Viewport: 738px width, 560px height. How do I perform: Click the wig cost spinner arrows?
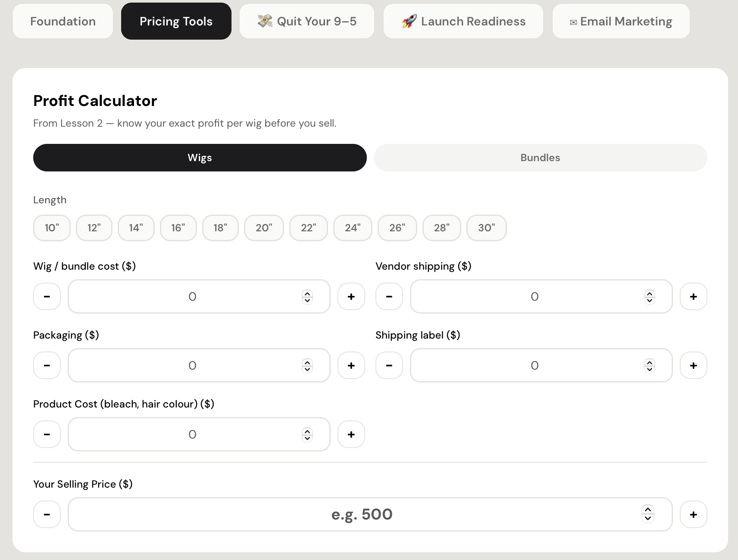[307, 296]
